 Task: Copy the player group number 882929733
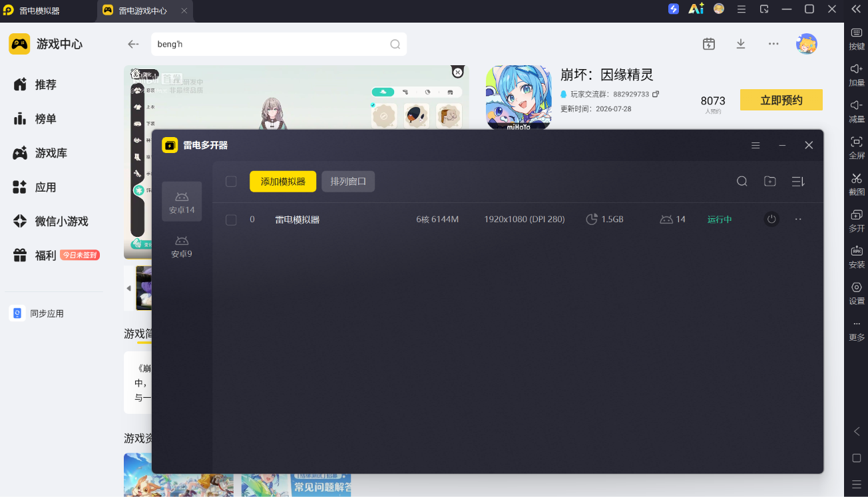coord(656,94)
